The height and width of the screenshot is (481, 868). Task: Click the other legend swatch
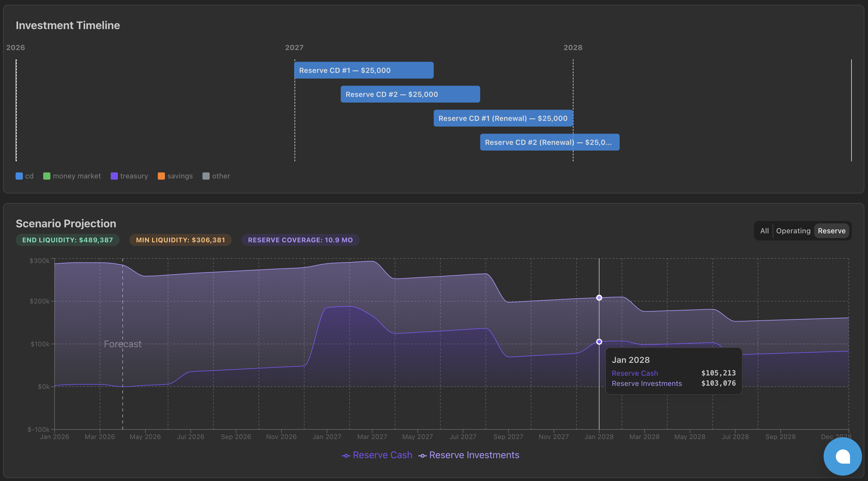point(205,176)
